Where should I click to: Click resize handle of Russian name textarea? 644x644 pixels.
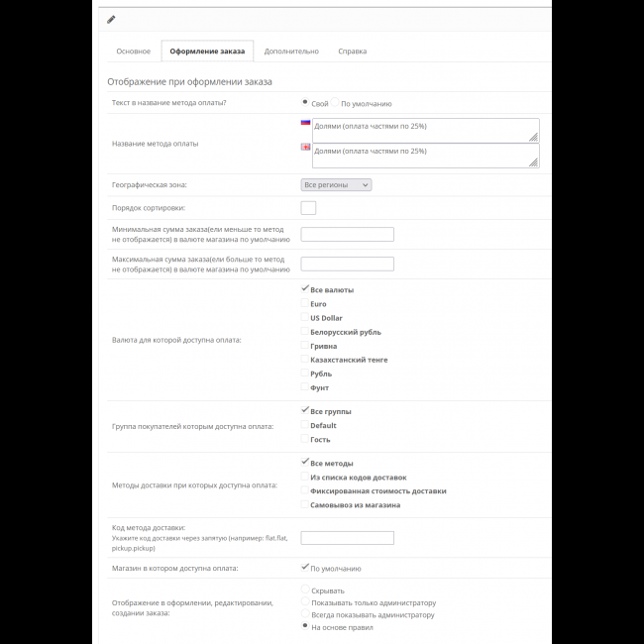pyautogui.click(x=534, y=138)
